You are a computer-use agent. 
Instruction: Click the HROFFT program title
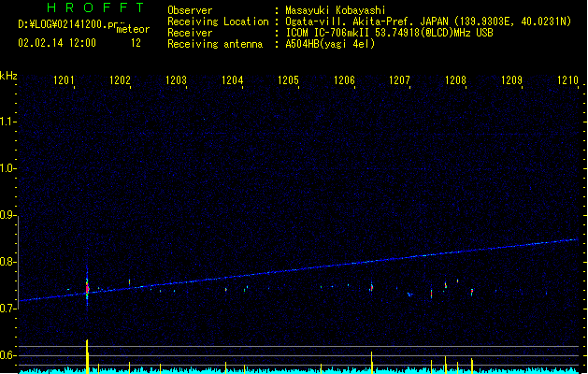pos(95,7)
